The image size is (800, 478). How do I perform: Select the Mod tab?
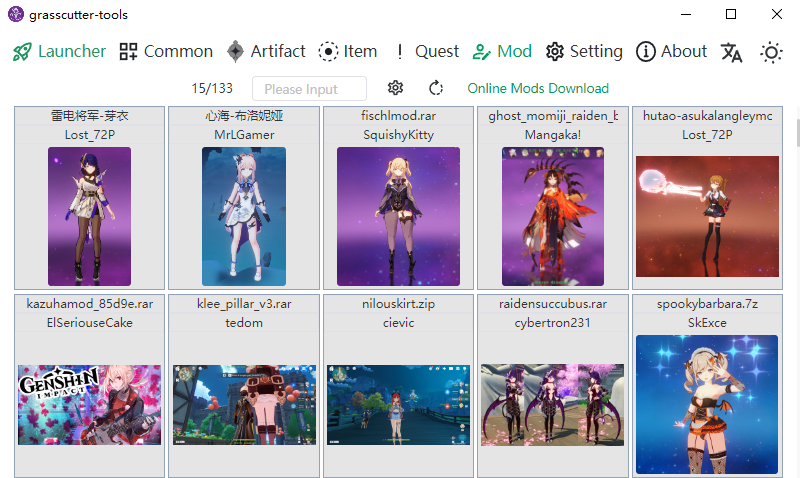click(502, 52)
